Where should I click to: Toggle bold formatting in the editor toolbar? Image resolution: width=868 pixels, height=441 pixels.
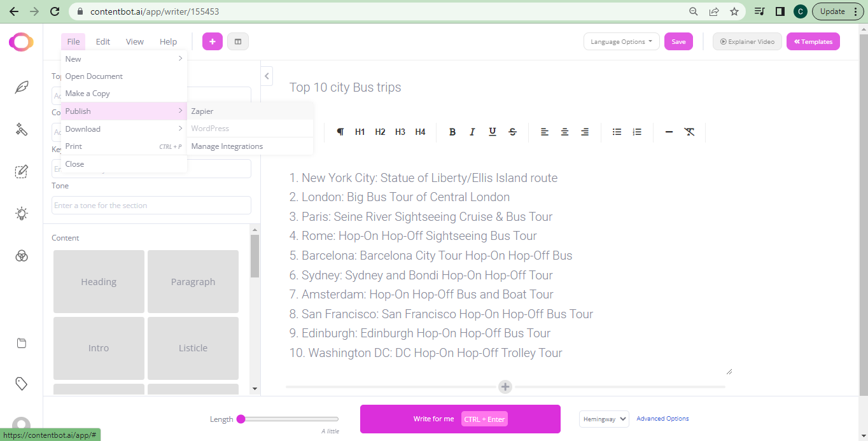[x=452, y=132]
